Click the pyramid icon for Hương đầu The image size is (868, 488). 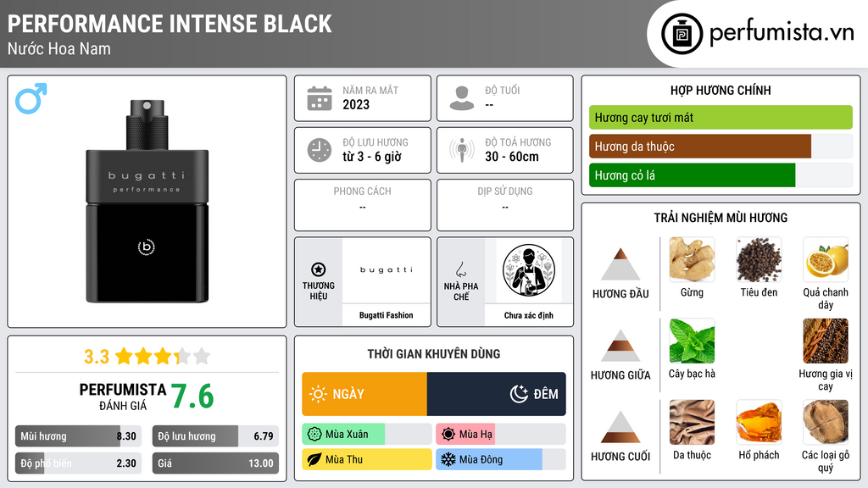[x=620, y=264]
